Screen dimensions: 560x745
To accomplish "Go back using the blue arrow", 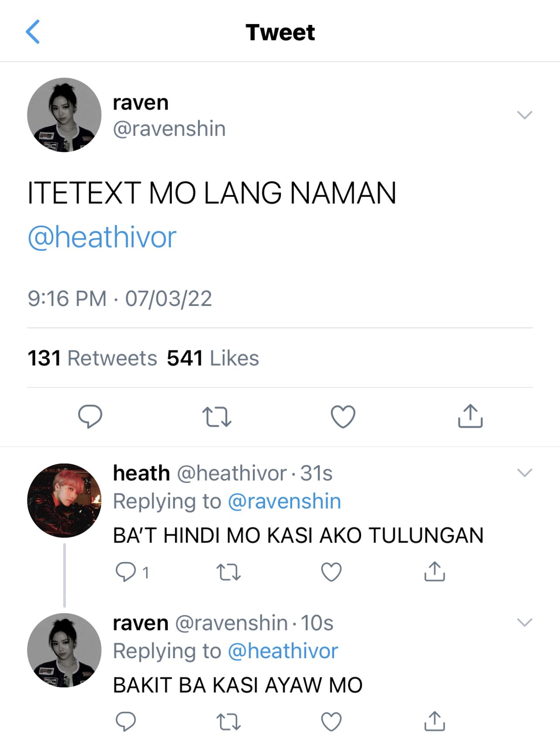I will 33,32.
